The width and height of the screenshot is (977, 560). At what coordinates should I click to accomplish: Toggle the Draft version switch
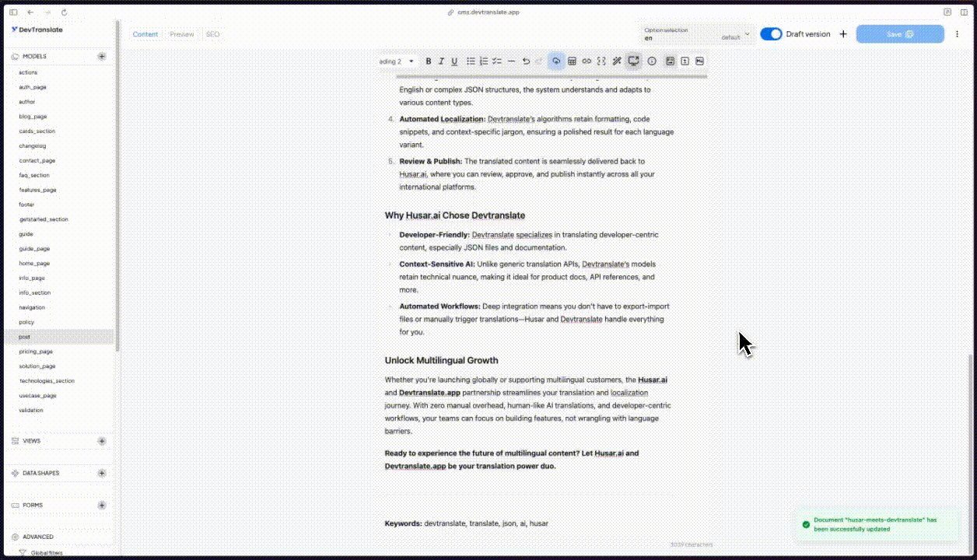tap(771, 34)
